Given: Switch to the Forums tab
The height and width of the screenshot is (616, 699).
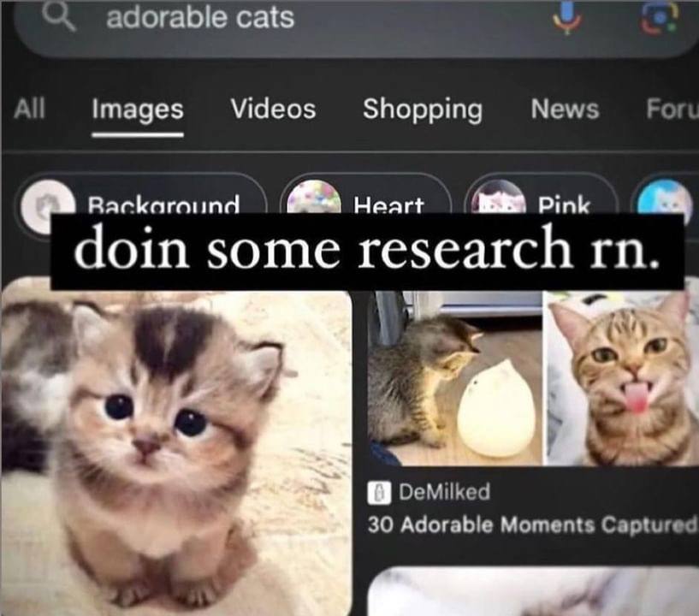Looking at the screenshot, I should 672,109.
